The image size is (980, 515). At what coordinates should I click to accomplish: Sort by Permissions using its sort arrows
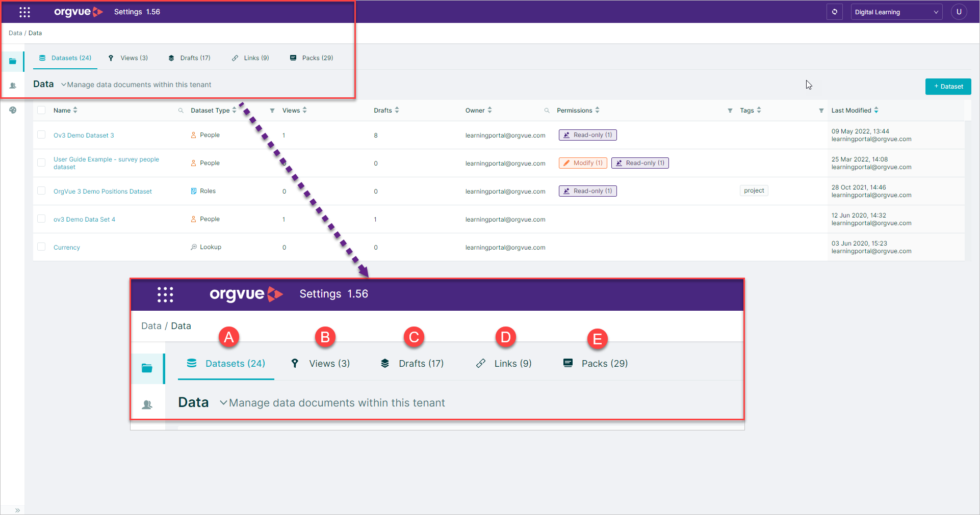point(597,110)
